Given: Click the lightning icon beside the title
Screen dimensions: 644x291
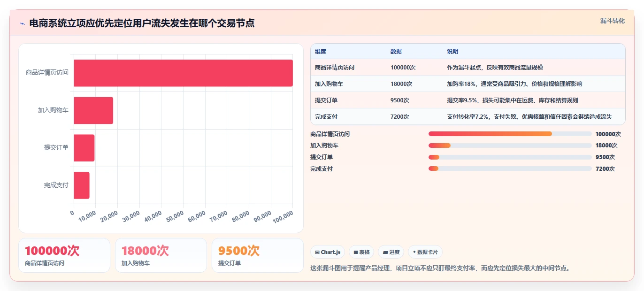Looking at the screenshot, I should click(x=23, y=23).
